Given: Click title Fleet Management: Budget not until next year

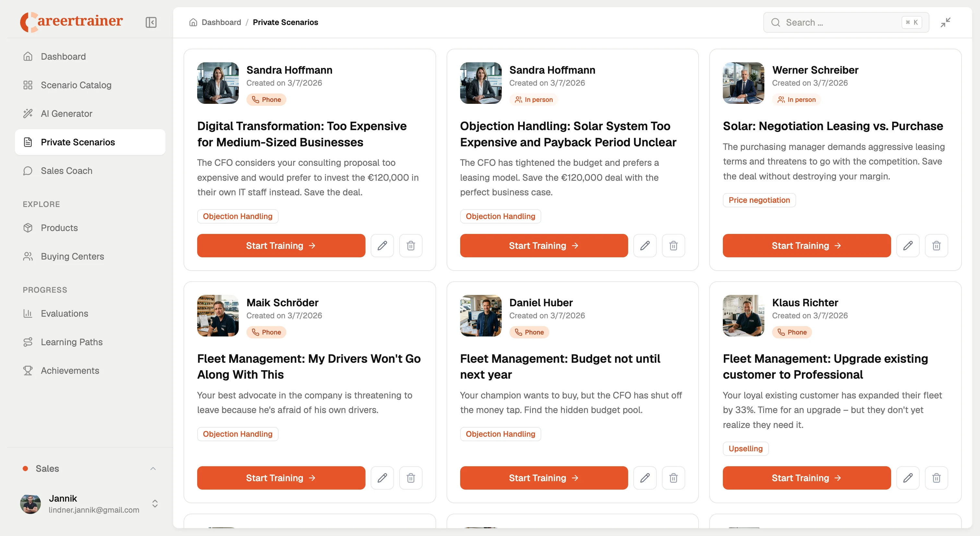Looking at the screenshot, I should point(560,367).
